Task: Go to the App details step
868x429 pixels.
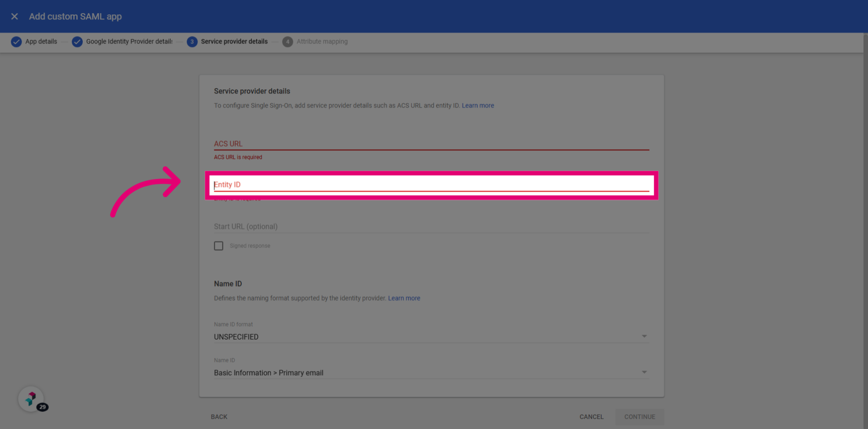Action: click(x=41, y=42)
